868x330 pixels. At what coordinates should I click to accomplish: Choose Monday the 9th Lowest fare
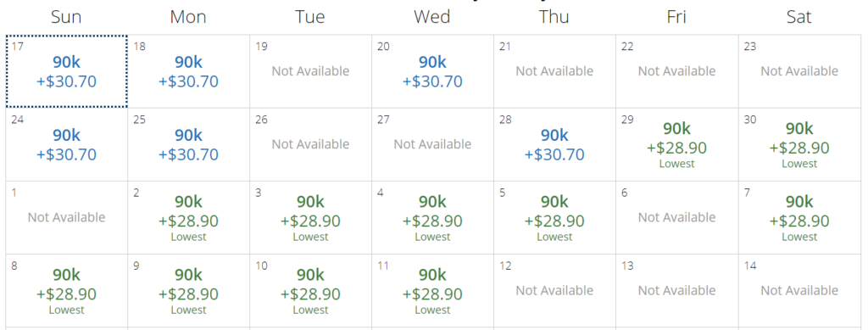pyautogui.click(x=188, y=291)
